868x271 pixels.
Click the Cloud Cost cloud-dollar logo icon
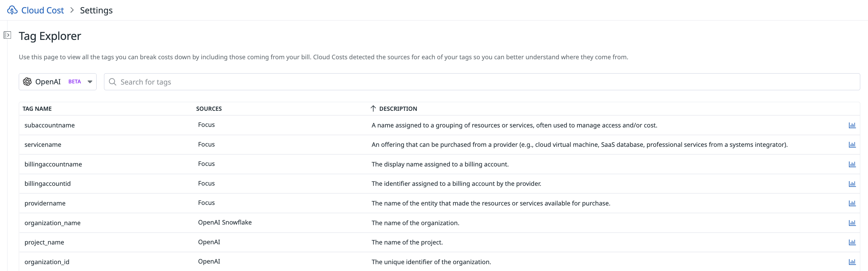(12, 10)
